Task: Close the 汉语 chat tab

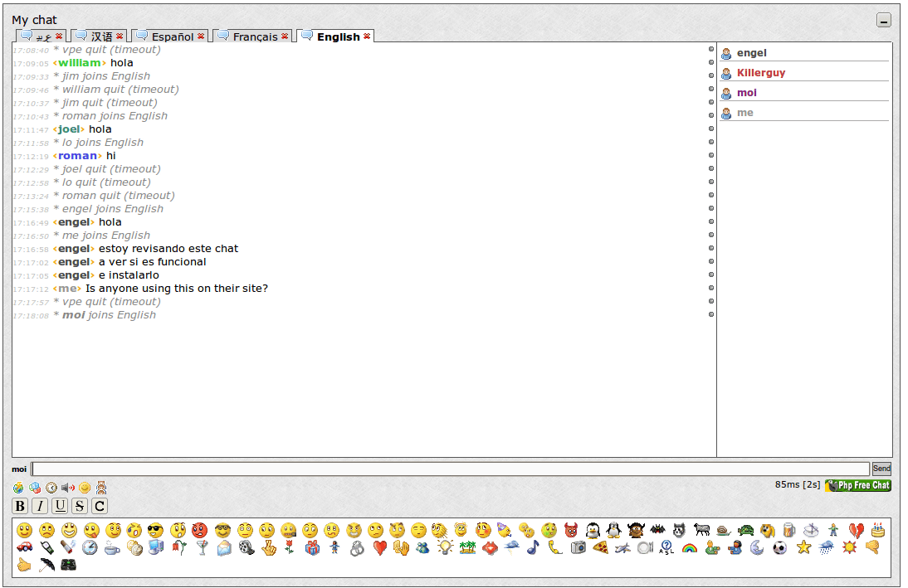Action: pos(120,36)
